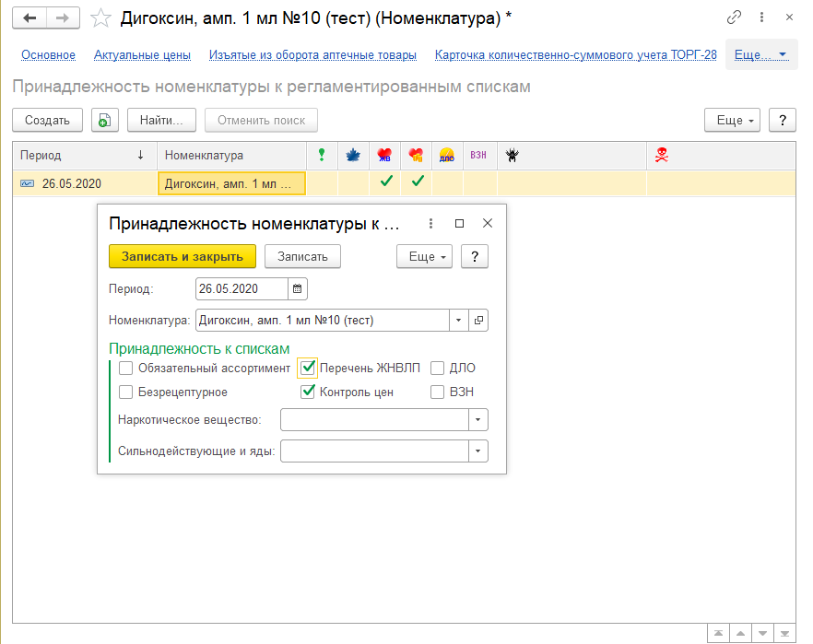The height and width of the screenshot is (644, 813).
Task: Open the dialog's three-dot menu
Action: tap(430, 223)
